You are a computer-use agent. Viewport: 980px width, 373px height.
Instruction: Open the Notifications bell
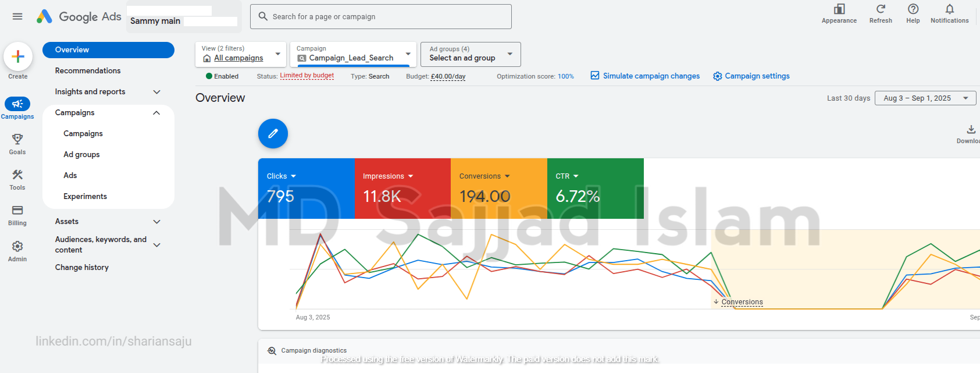(x=949, y=9)
